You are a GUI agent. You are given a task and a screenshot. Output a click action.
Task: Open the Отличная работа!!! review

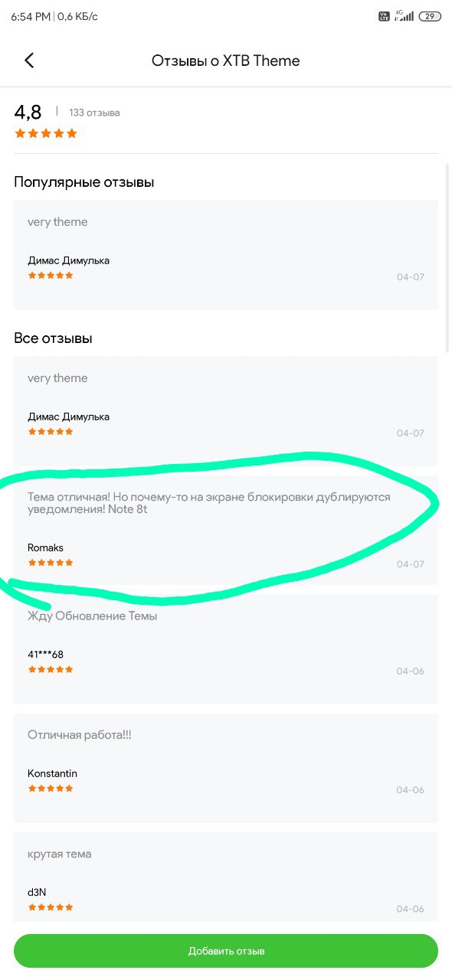(x=226, y=768)
